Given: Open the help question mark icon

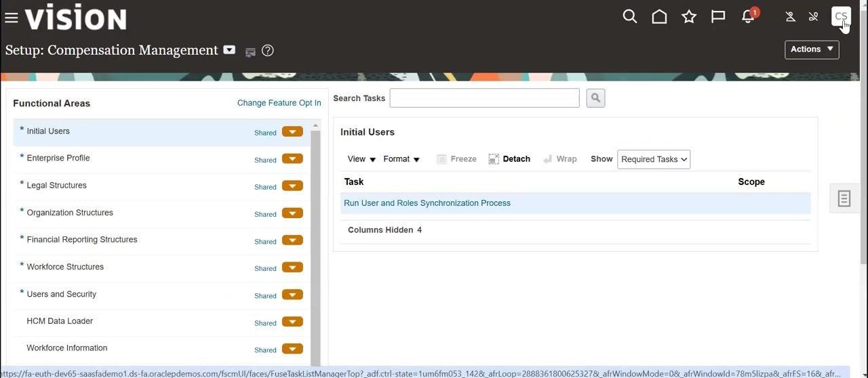Looking at the screenshot, I should coord(268,50).
